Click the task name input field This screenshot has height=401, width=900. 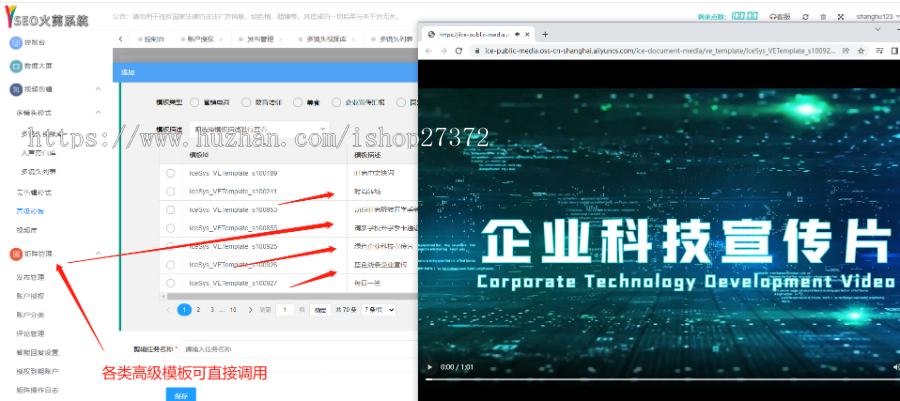coord(298,349)
